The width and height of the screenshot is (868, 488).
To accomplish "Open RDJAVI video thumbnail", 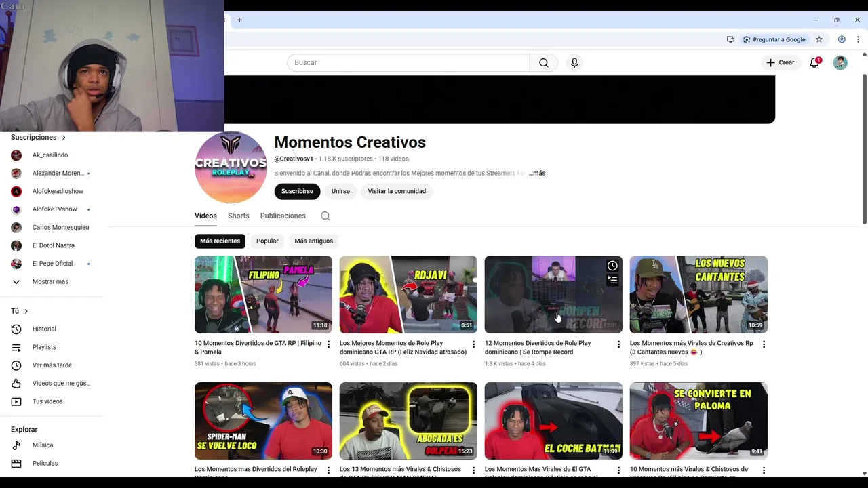I will (x=408, y=294).
